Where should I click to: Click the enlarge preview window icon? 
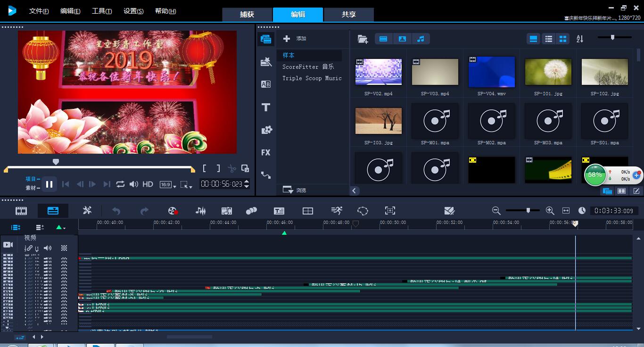pyautogui.click(x=245, y=168)
